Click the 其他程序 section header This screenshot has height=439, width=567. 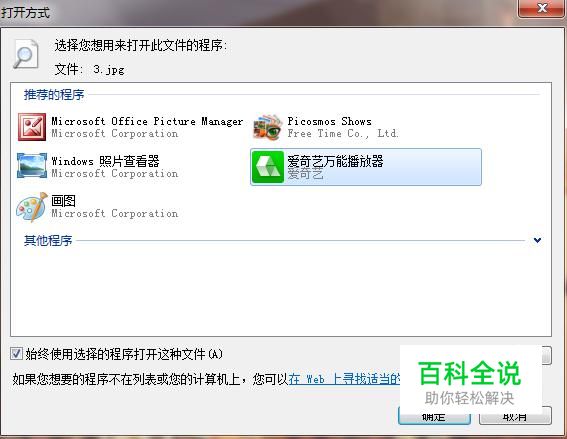click(x=48, y=240)
